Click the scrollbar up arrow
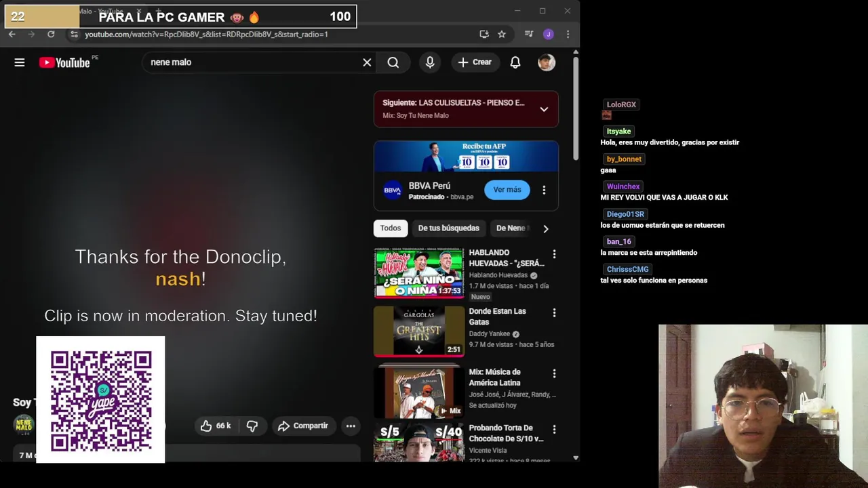 [x=576, y=52]
